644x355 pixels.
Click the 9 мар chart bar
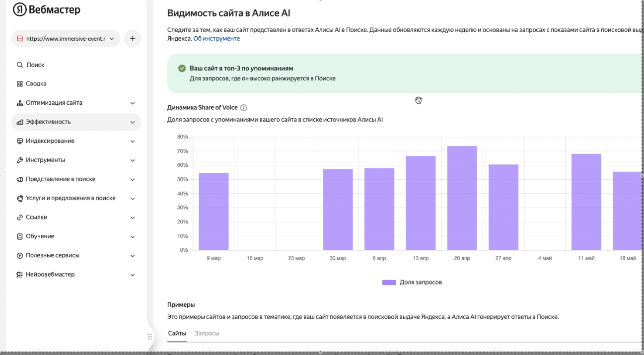tap(214, 212)
